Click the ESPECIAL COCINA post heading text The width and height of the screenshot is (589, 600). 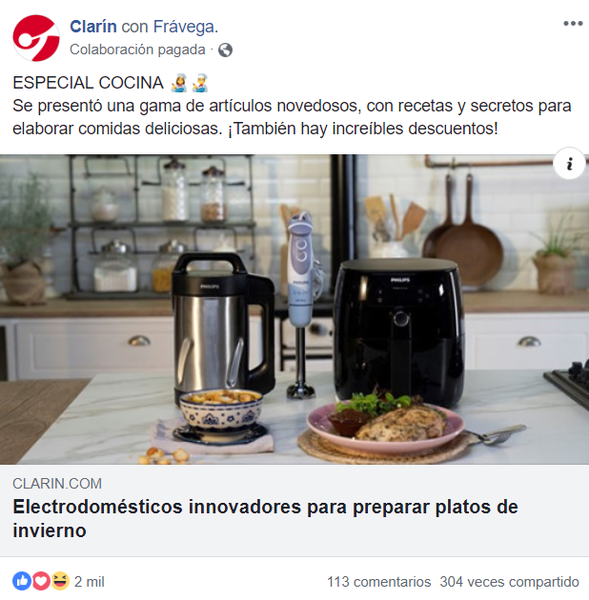click(88, 83)
